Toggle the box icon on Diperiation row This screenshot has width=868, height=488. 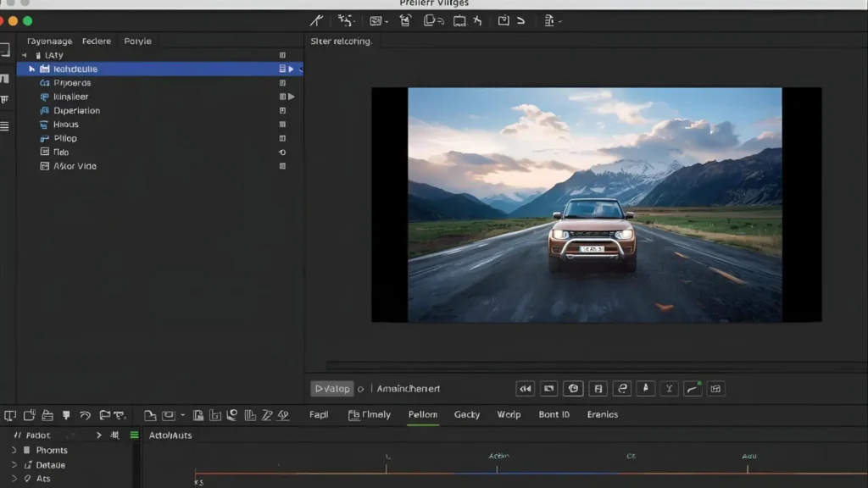(282, 111)
